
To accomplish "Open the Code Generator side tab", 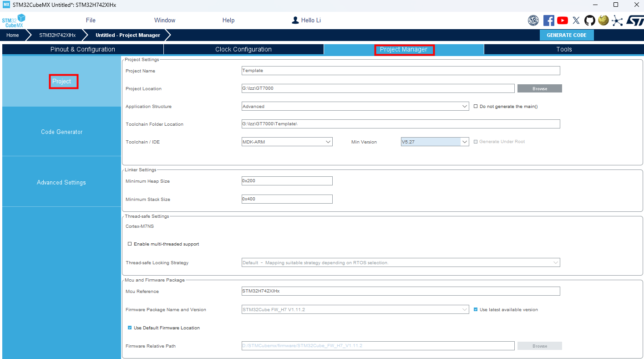I will pos(61,132).
